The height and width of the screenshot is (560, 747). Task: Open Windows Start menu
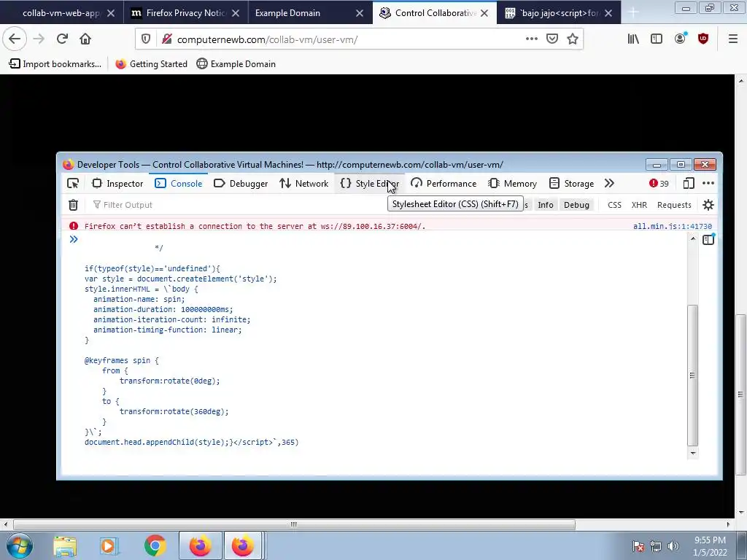(20, 545)
